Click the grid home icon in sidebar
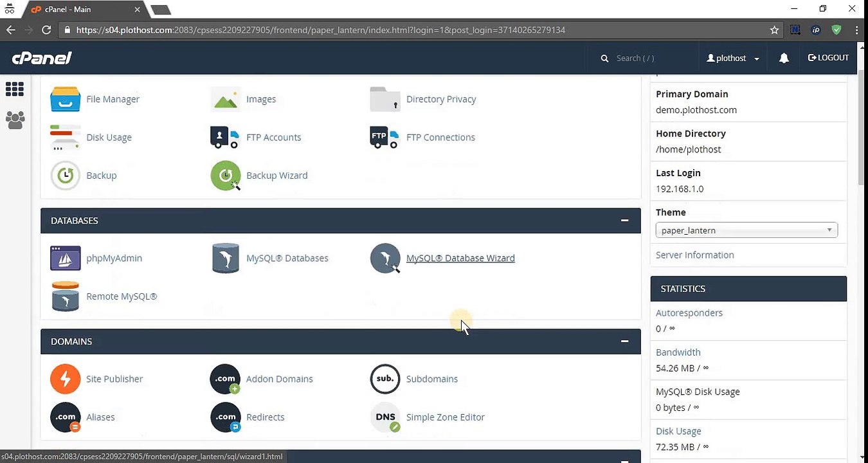 [14, 89]
